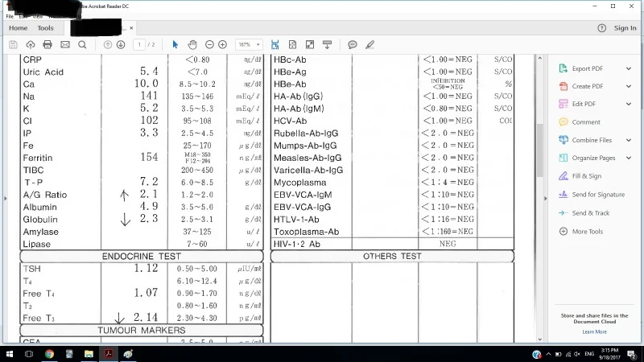Screen dimensions: 644x362
Task: Click the 'Toxoplasma-Ab' row label
Action: coord(307,232)
